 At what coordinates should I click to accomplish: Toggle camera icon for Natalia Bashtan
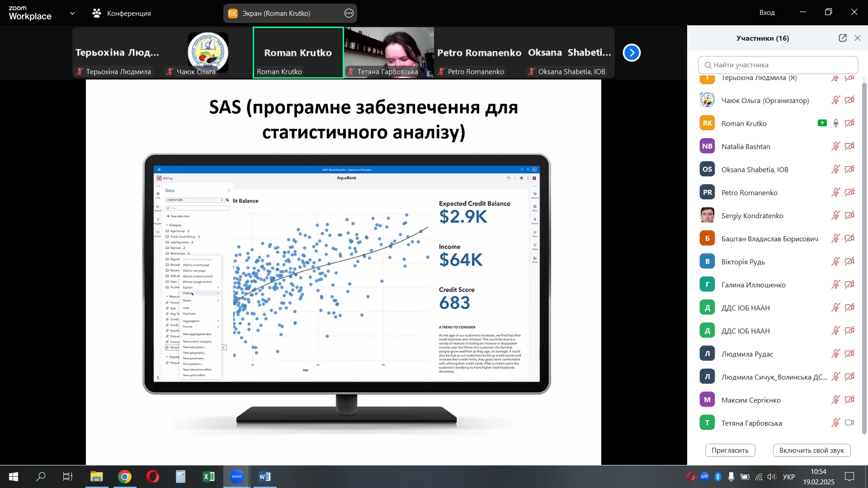[850, 146]
